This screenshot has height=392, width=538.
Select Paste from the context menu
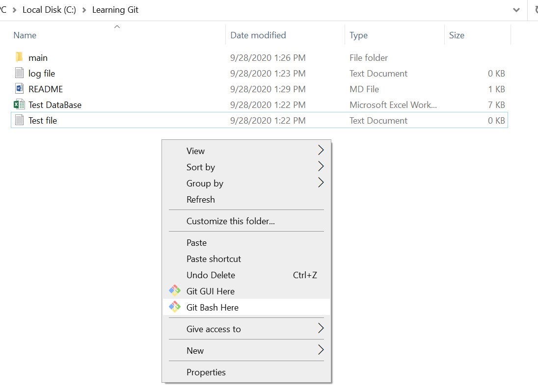pyautogui.click(x=196, y=242)
